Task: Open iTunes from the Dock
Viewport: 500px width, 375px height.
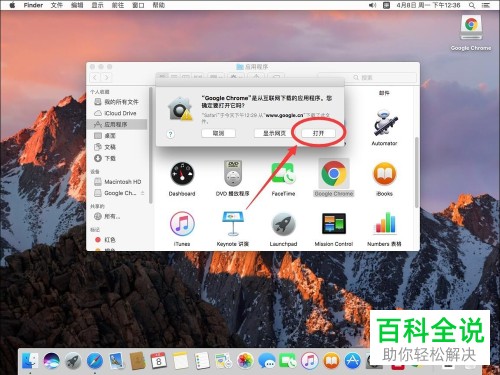Action: 310,361
